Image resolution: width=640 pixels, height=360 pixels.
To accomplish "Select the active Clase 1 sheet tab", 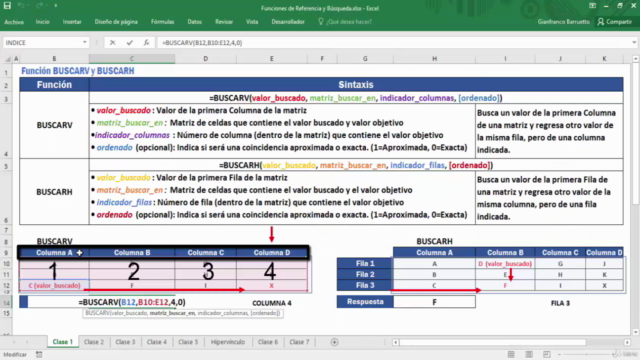I will 62,342.
